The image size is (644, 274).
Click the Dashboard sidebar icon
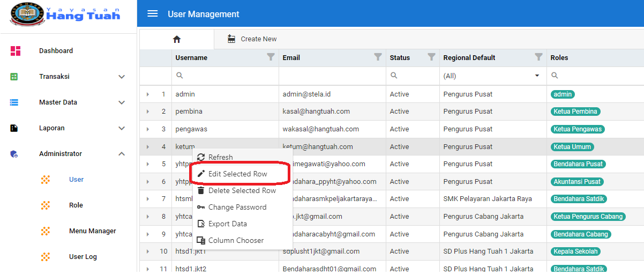[16, 51]
